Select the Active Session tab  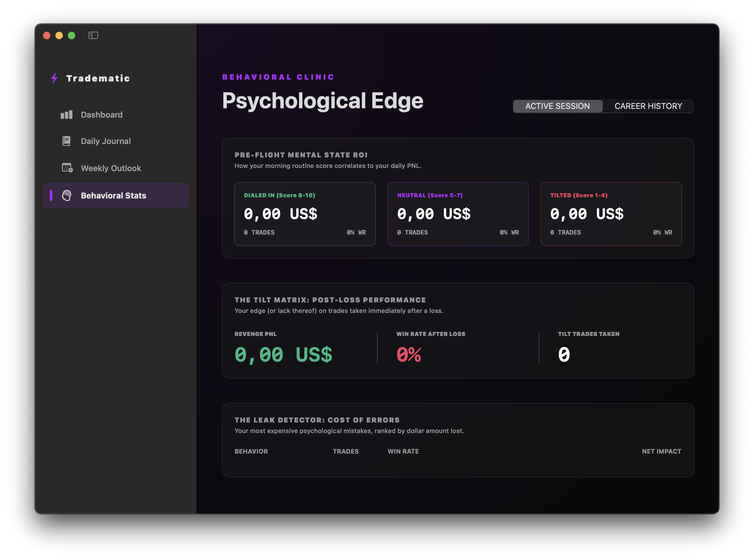point(557,106)
